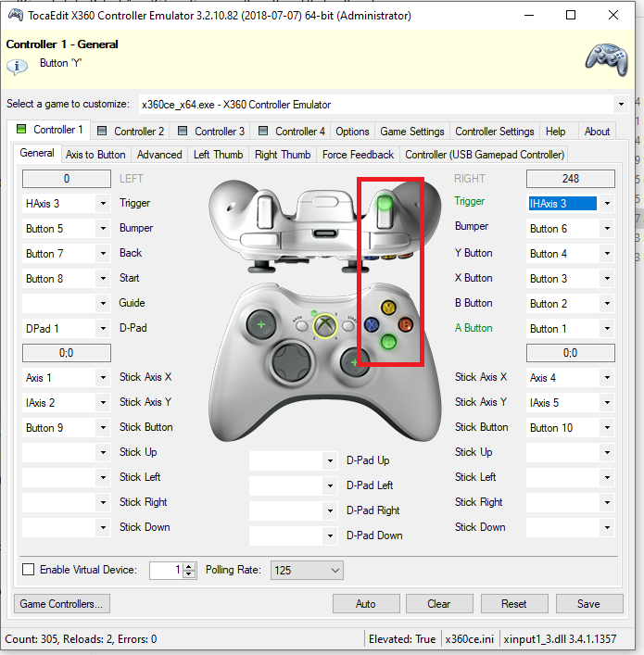This screenshot has height=655, width=644.
Task: Open the Help tab
Action: (555, 132)
